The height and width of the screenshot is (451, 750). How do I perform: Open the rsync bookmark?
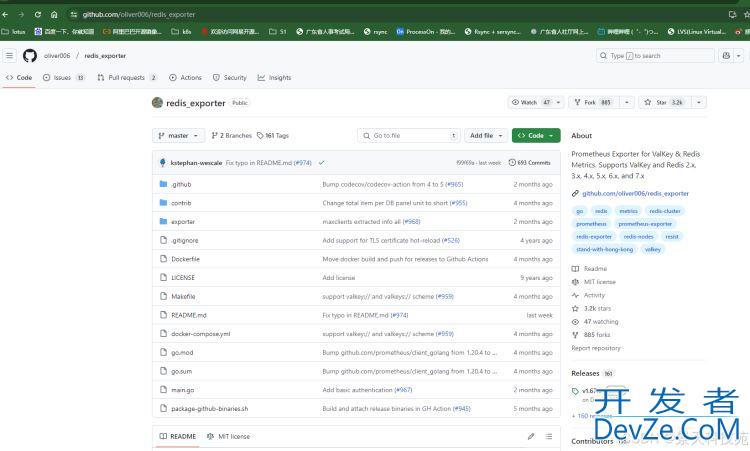(x=375, y=32)
